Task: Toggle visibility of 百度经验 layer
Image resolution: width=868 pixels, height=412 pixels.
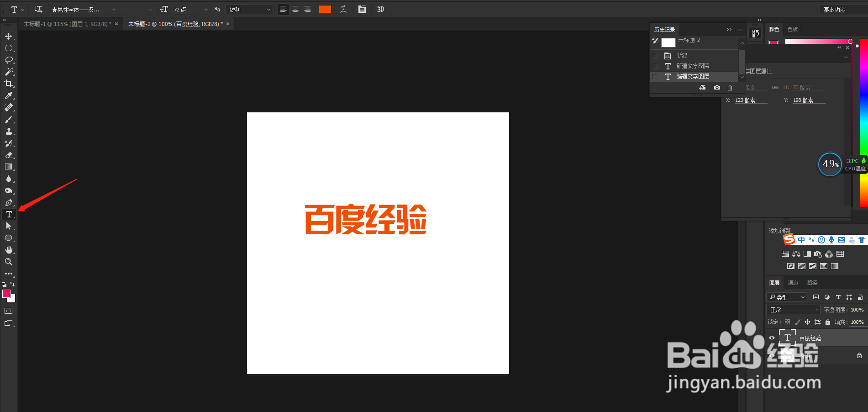Action: [x=772, y=338]
